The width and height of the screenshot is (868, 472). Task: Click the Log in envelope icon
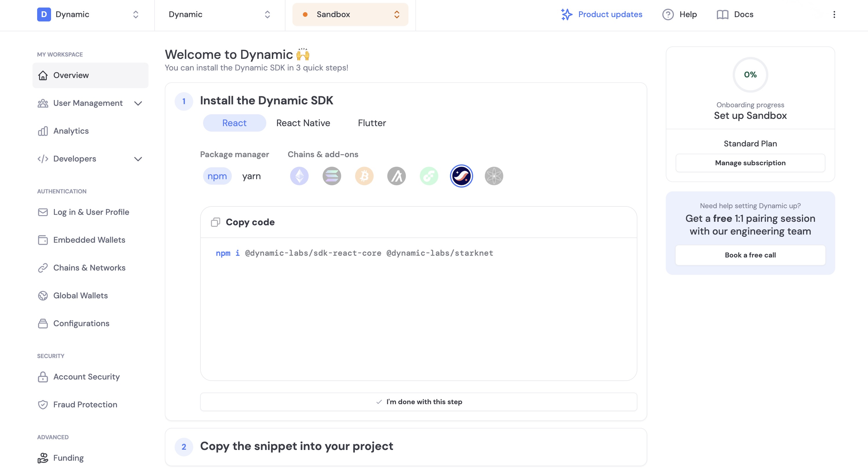click(43, 212)
